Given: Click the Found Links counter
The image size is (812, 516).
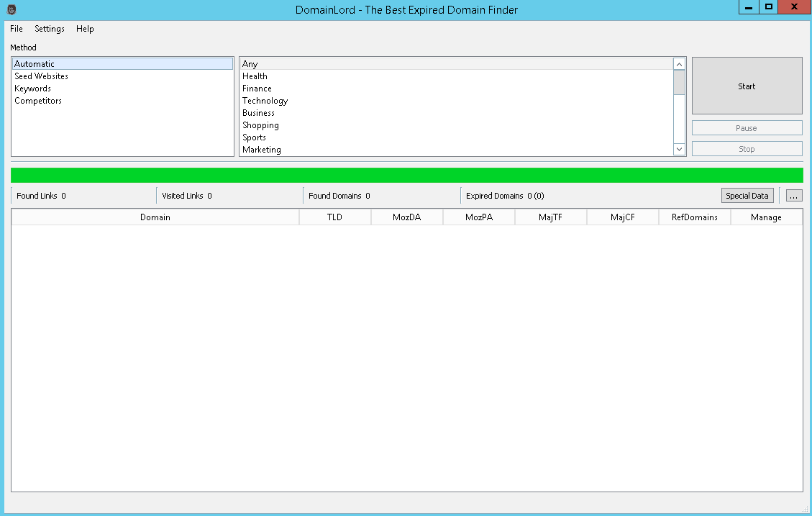Looking at the screenshot, I should click(42, 196).
